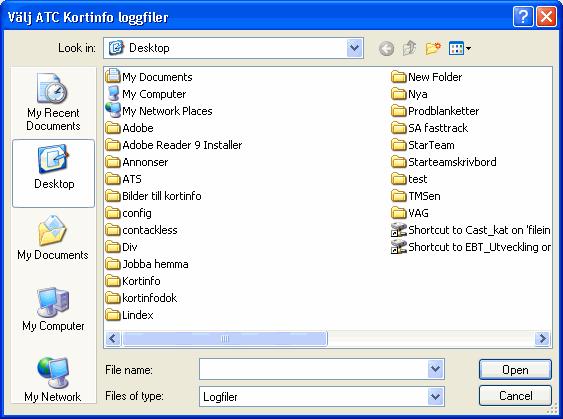Expand the File name dropdown arrow
The width and height of the screenshot is (563, 419).
[x=435, y=369]
